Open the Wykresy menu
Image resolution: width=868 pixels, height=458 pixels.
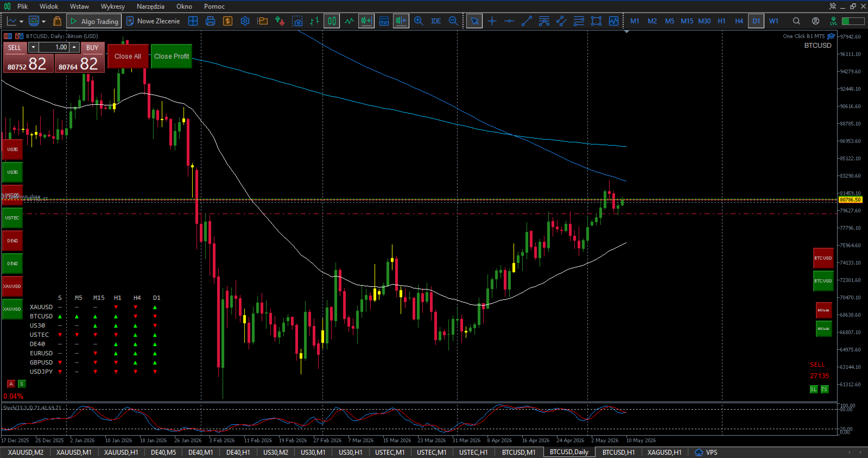[x=112, y=7]
